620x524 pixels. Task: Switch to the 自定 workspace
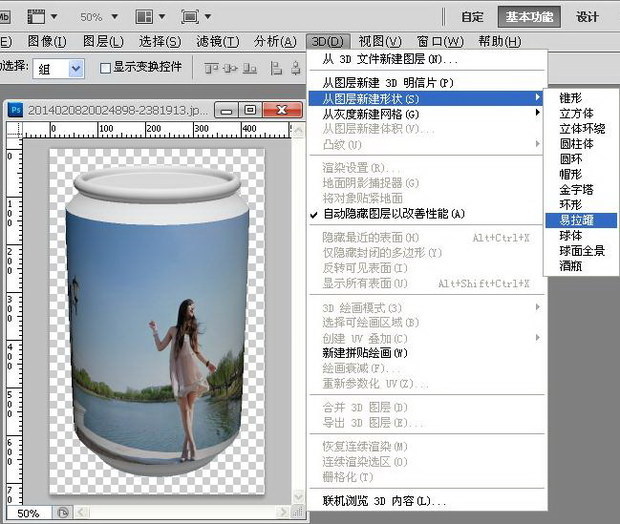(x=472, y=17)
